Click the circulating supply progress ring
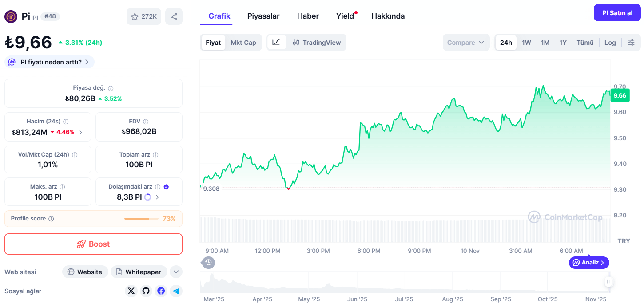The height and width of the screenshot is (303, 644). [x=148, y=197]
